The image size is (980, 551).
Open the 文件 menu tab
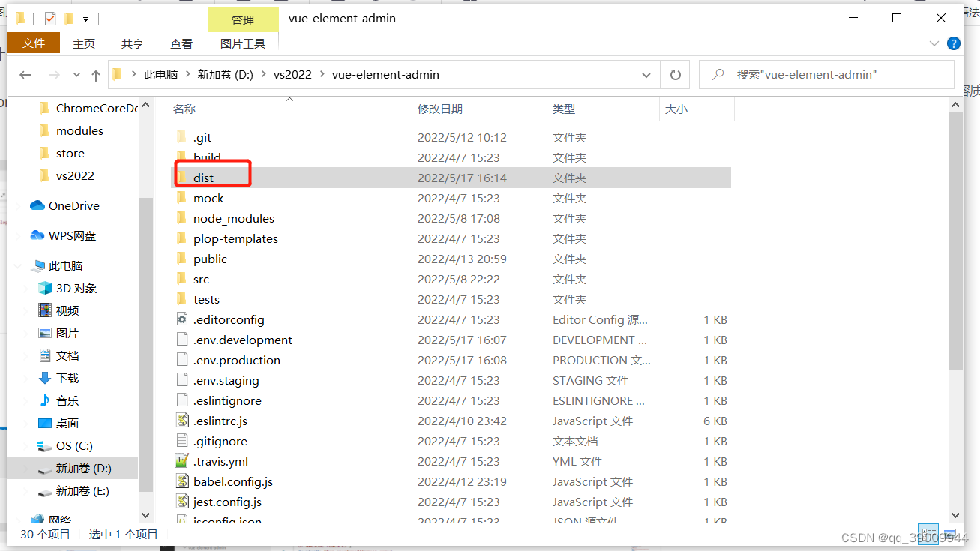(x=34, y=43)
